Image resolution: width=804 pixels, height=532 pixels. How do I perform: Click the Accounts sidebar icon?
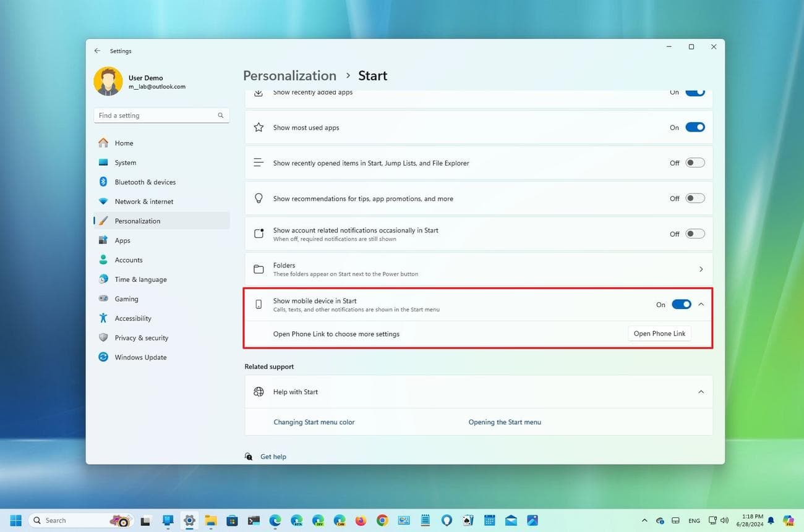(103, 260)
